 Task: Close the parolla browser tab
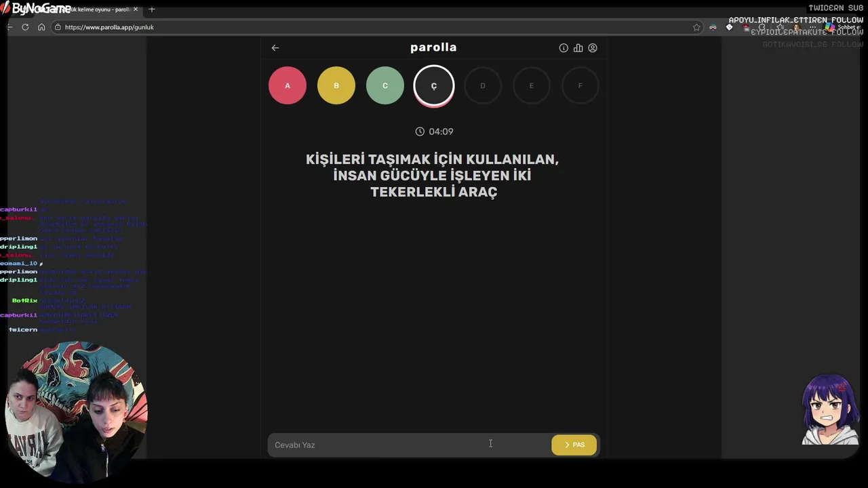point(136,9)
